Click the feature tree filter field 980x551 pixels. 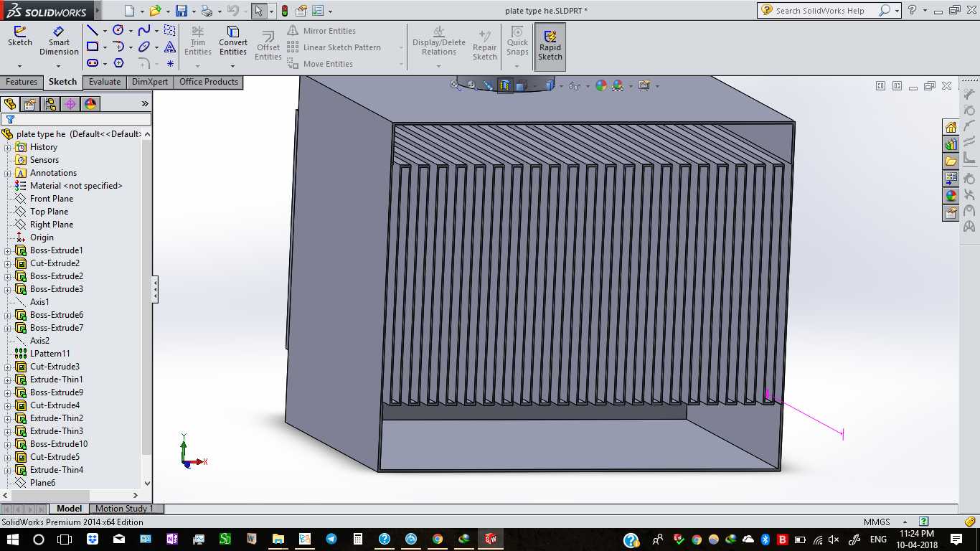click(76, 119)
